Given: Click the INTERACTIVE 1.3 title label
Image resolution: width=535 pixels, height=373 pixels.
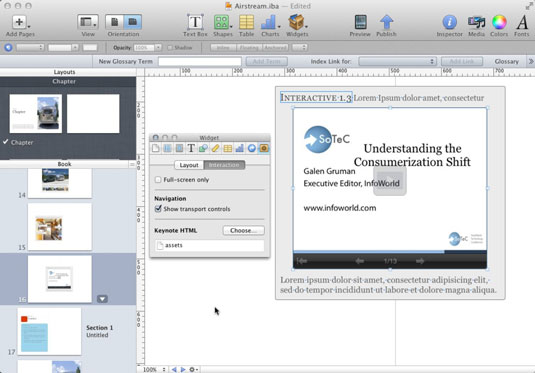Looking at the screenshot, I should coord(316,98).
